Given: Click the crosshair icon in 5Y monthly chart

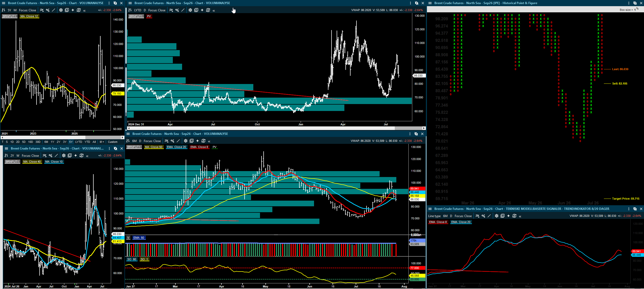Looking at the screenshot, I should tap(73, 10).
